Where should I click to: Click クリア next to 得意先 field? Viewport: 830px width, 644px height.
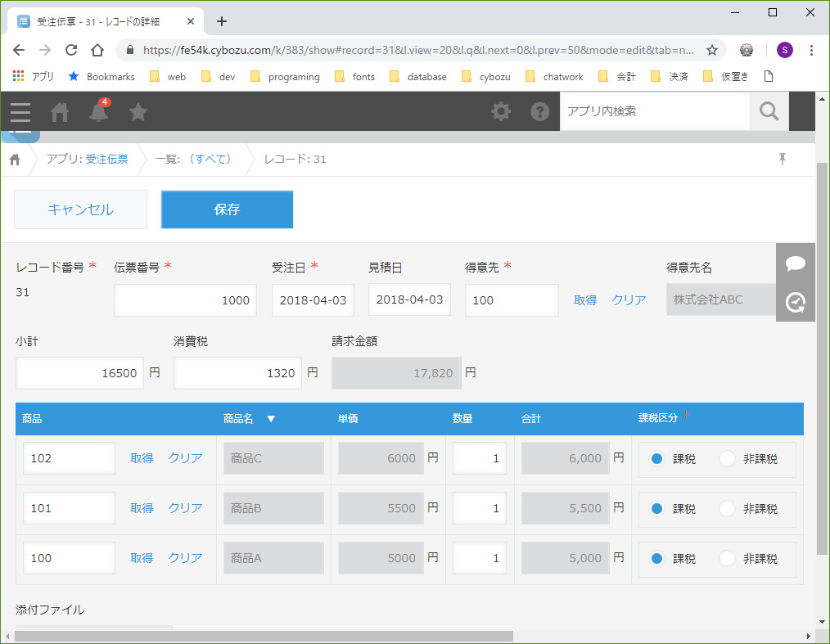[629, 300]
